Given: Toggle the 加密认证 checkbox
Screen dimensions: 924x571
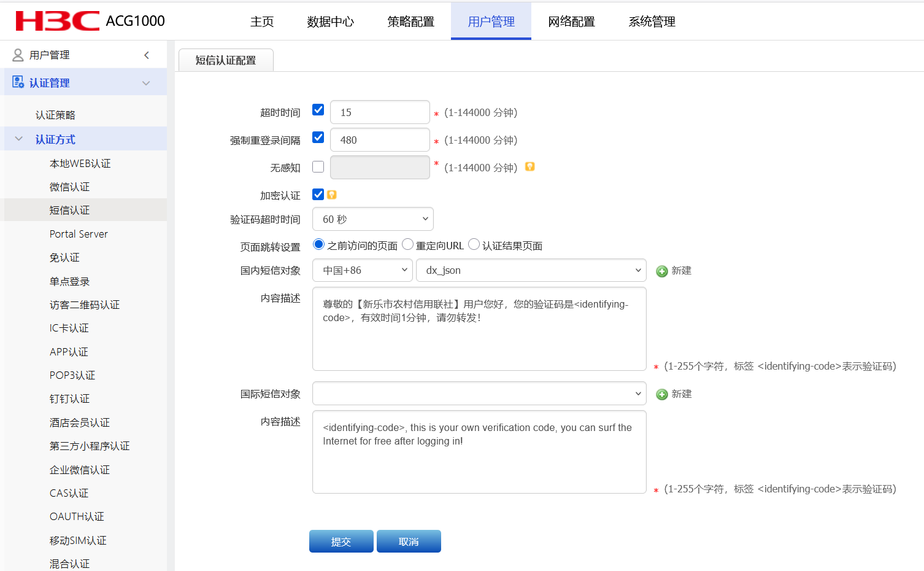Looking at the screenshot, I should tap(318, 195).
